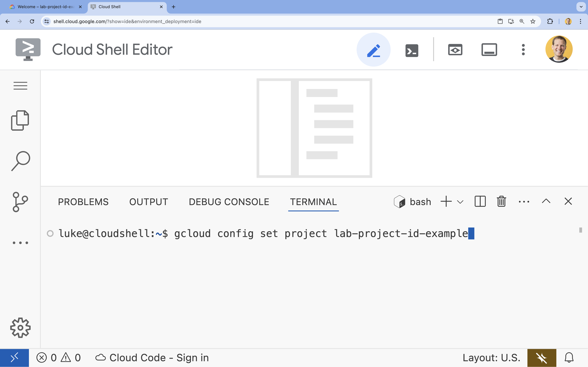The image size is (588, 367).
Task: Open the Extensions panel
Action: (x=20, y=242)
